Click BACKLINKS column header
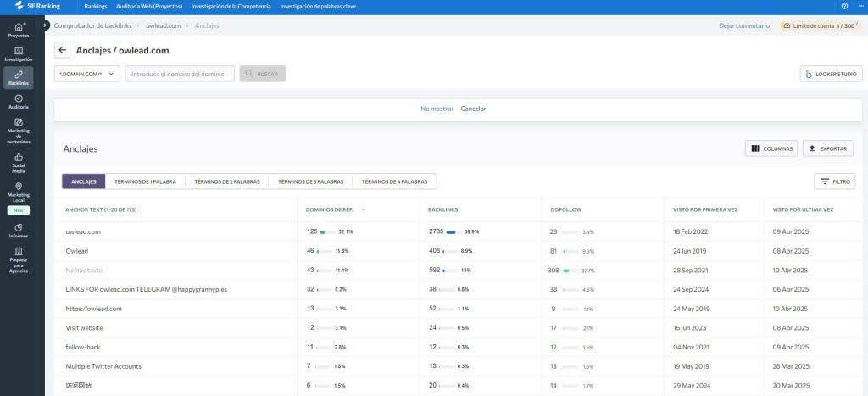 442,210
